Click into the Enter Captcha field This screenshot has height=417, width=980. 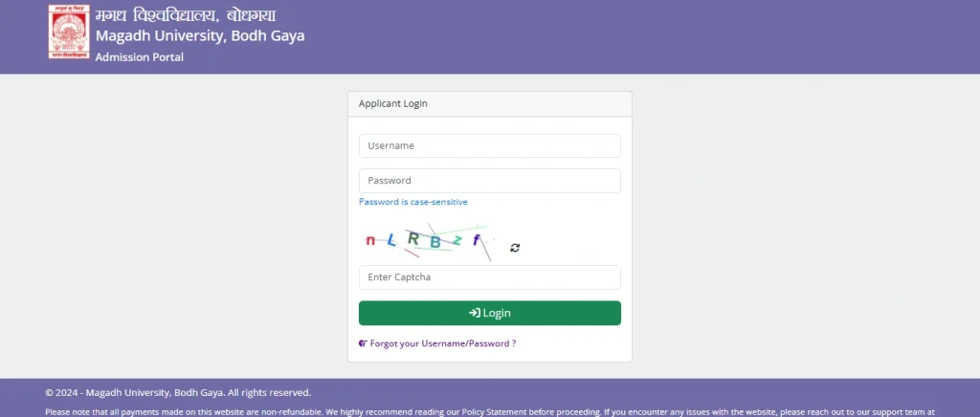(x=489, y=277)
